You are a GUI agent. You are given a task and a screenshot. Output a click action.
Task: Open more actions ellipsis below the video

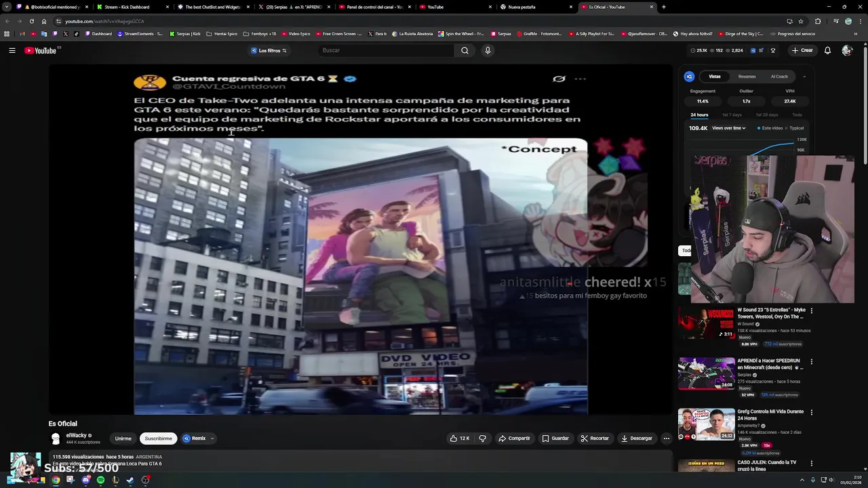(x=666, y=439)
